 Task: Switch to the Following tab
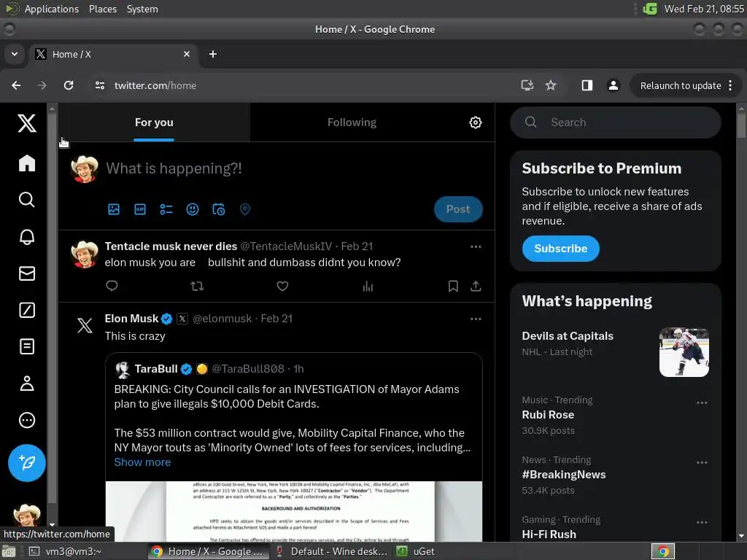point(352,122)
